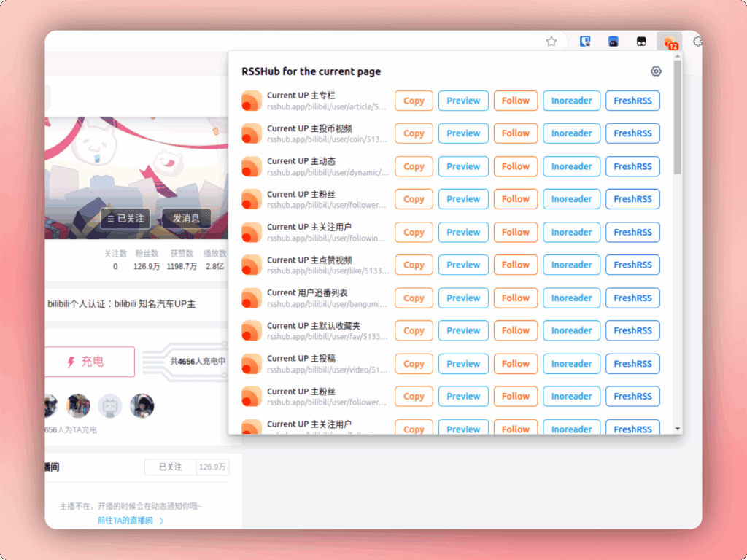Click the RSSHub Radar icon with badge 12
The width and height of the screenshot is (747, 560).
[670, 42]
